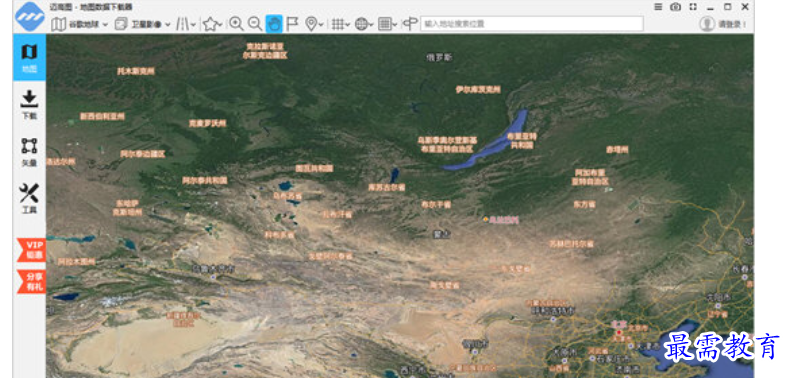
Task: Open the location pin dropdown
Action: coord(315,24)
